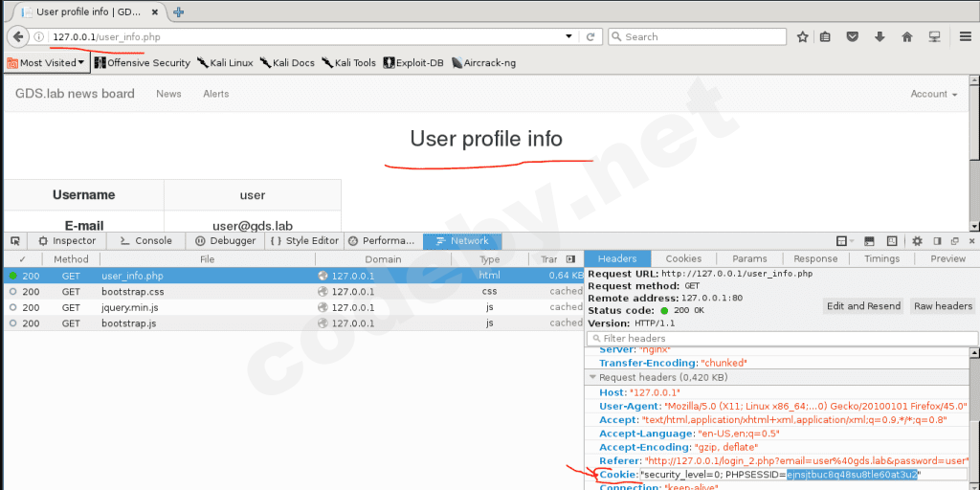Collapse the Request headers section

(591, 377)
